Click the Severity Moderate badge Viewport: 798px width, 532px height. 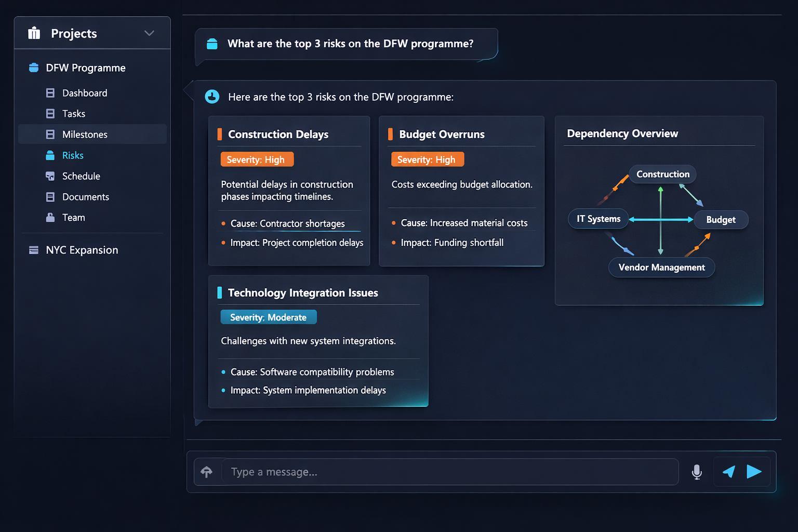point(269,317)
